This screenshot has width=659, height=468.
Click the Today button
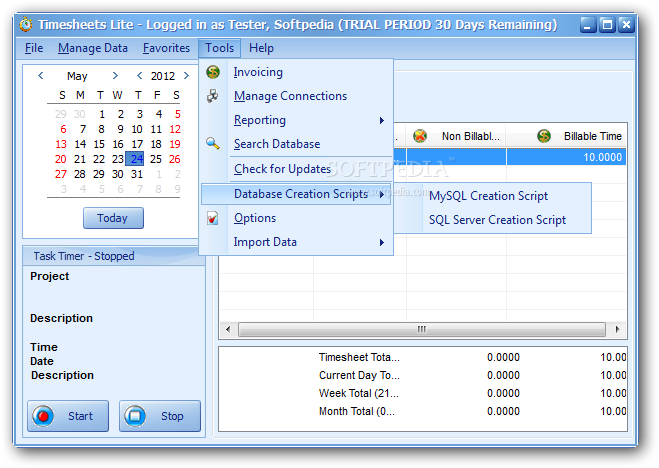pos(113,218)
